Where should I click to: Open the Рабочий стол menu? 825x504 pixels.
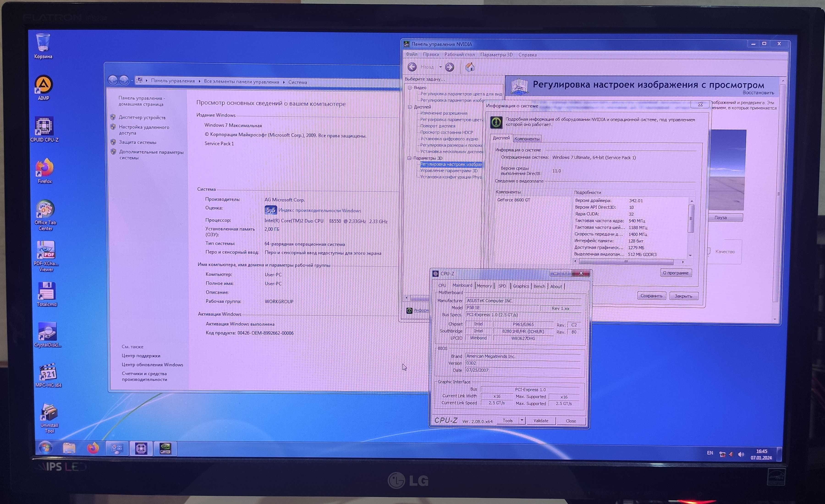459,55
